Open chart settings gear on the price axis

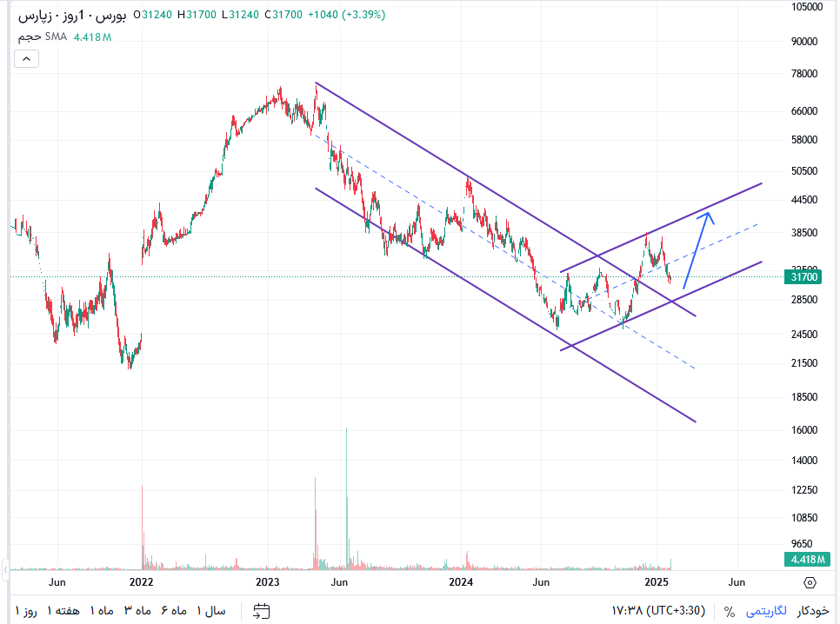(810, 583)
